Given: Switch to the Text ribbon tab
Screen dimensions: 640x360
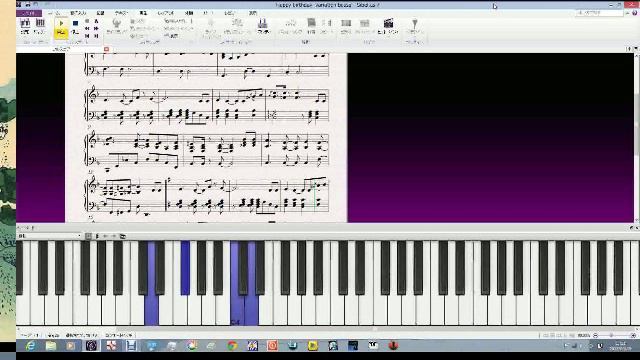Looking at the screenshot, I should coord(121,13).
